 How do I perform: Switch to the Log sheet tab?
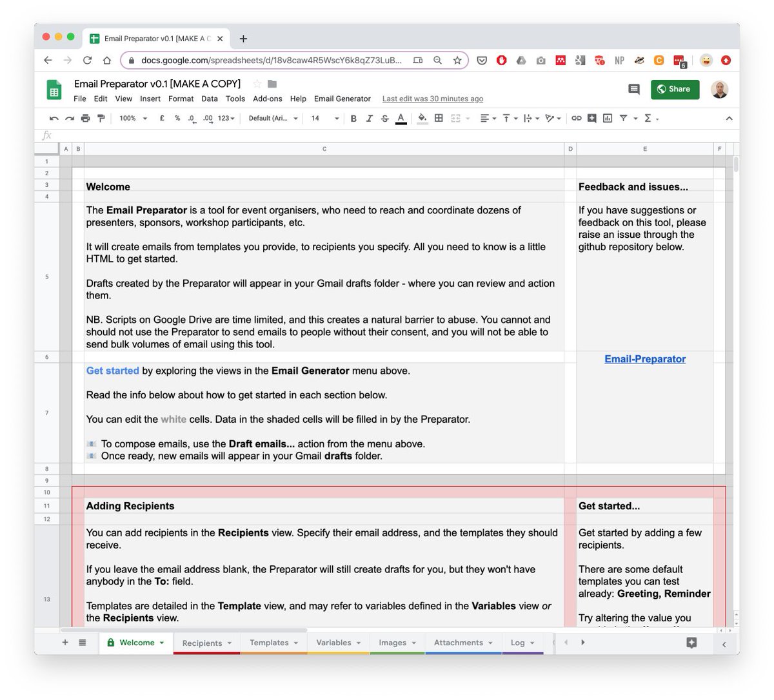[522, 643]
